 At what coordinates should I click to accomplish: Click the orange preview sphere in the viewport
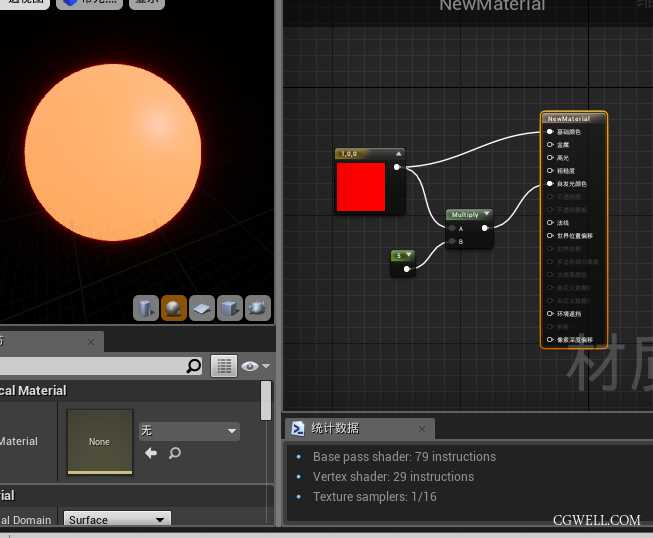pyautogui.click(x=113, y=152)
